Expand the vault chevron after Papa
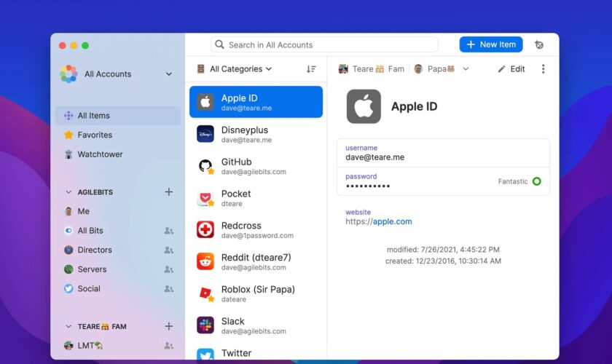This screenshot has width=612, height=364. [466, 69]
